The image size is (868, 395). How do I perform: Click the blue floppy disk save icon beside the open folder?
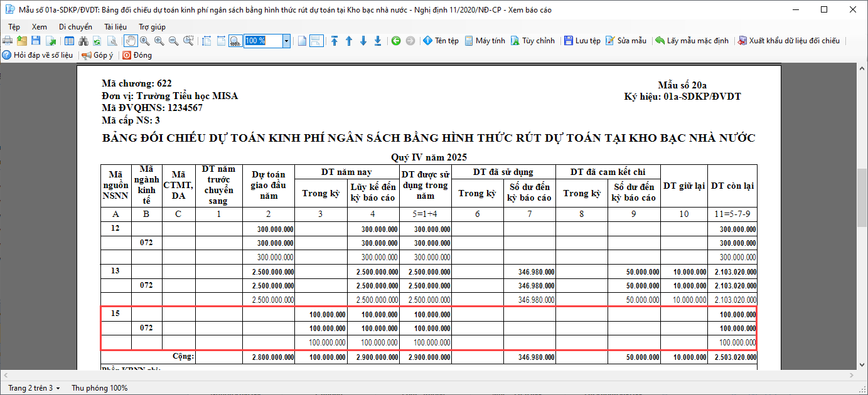[36, 41]
